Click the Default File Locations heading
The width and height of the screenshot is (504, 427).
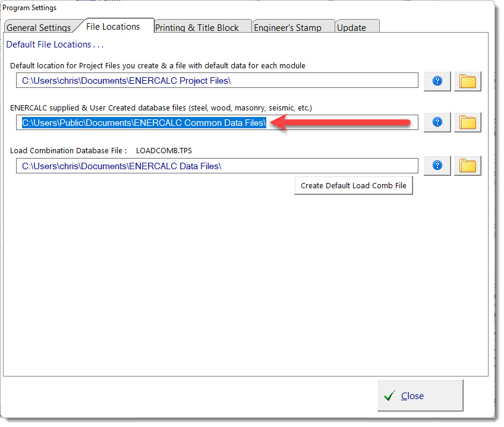(55, 45)
